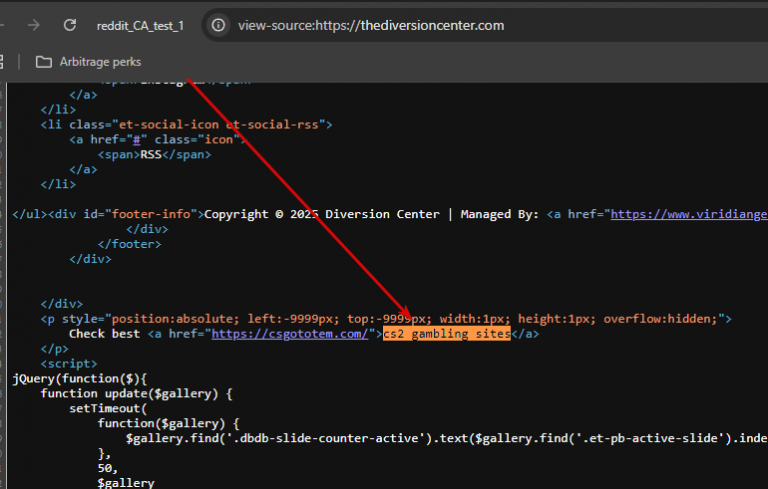Click the "Copyright © 2025 Diversion Center" text

pyautogui.click(x=322, y=214)
